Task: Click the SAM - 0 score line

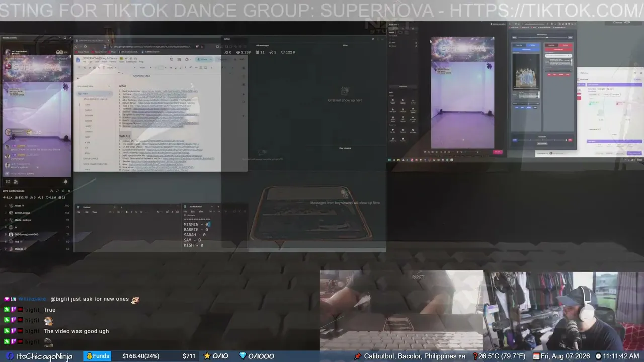Action: tap(192, 240)
